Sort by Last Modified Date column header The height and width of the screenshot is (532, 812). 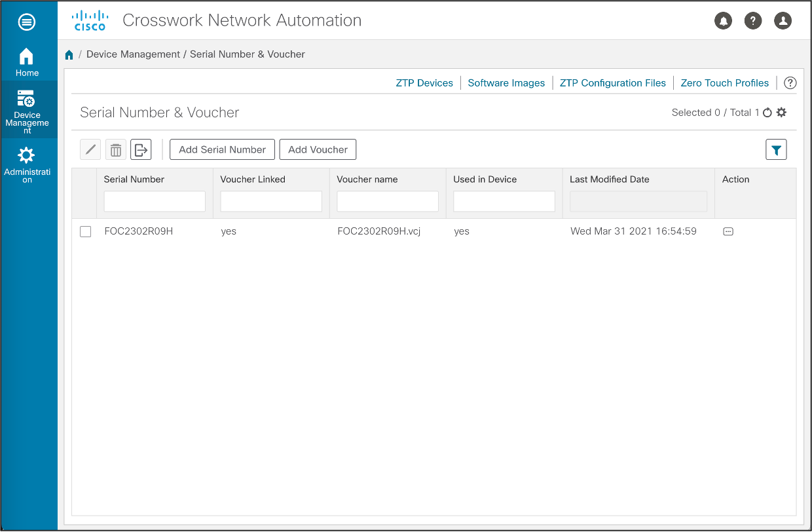pyautogui.click(x=610, y=180)
